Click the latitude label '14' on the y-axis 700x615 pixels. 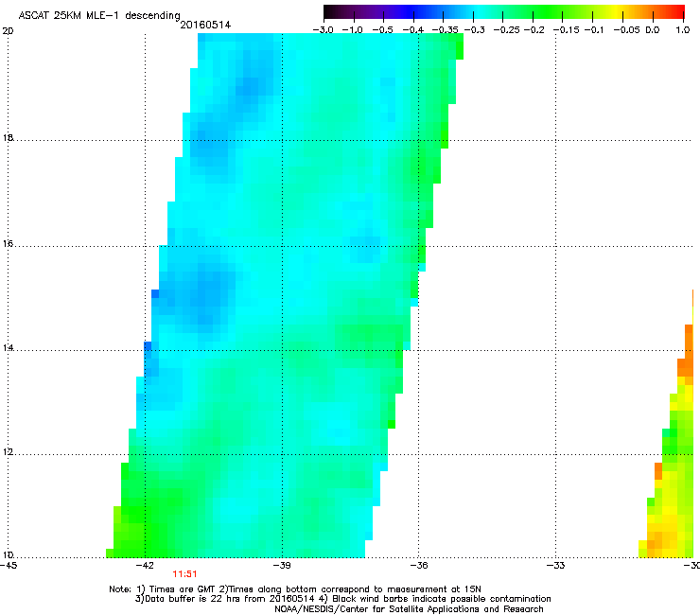(x=8, y=348)
